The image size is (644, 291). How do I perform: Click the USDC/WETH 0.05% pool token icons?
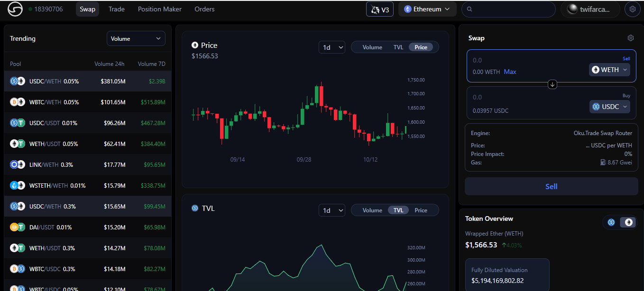18,81
